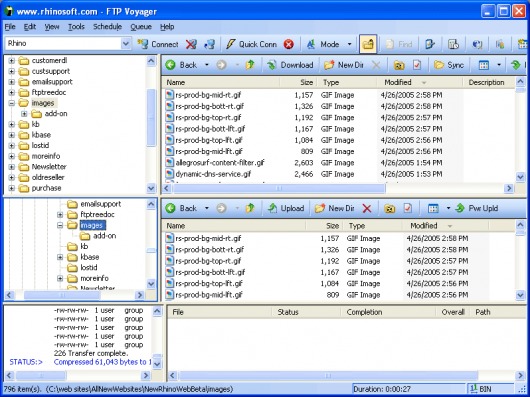This screenshot has width=530, height=397.
Task: Click the Pwr Upld icon in local toolbar
Action: pos(460,208)
